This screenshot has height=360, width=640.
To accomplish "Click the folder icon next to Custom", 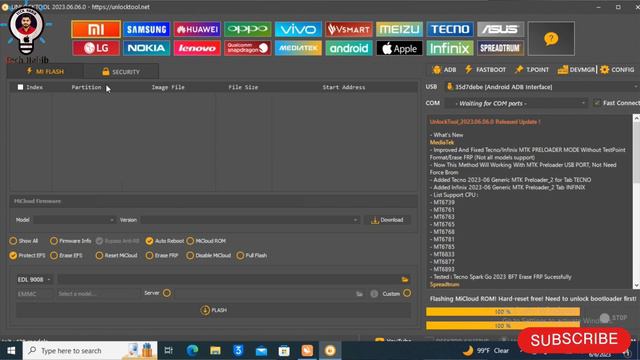I will click(359, 294).
